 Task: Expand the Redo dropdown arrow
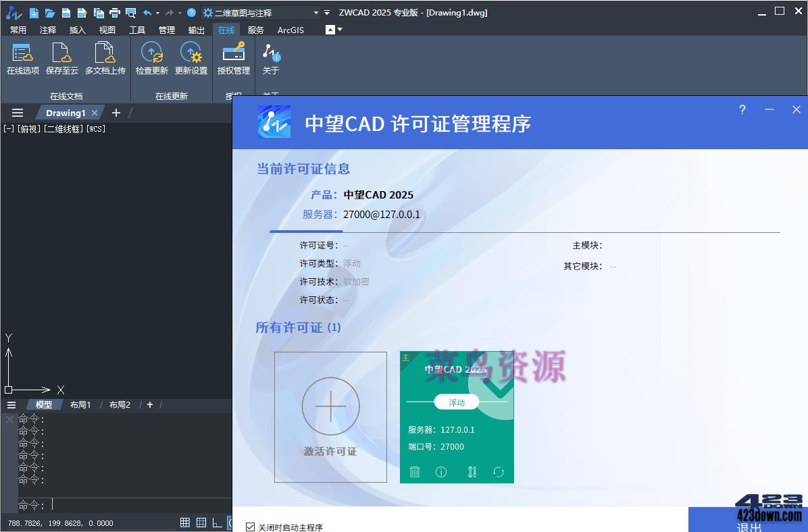coord(179,11)
